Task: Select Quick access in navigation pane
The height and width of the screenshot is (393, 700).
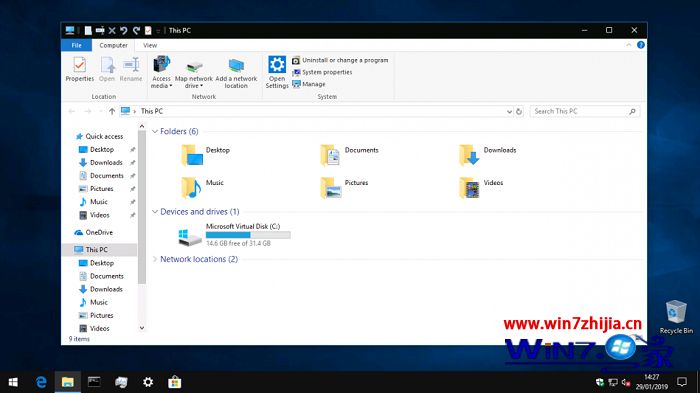Action: coord(100,136)
